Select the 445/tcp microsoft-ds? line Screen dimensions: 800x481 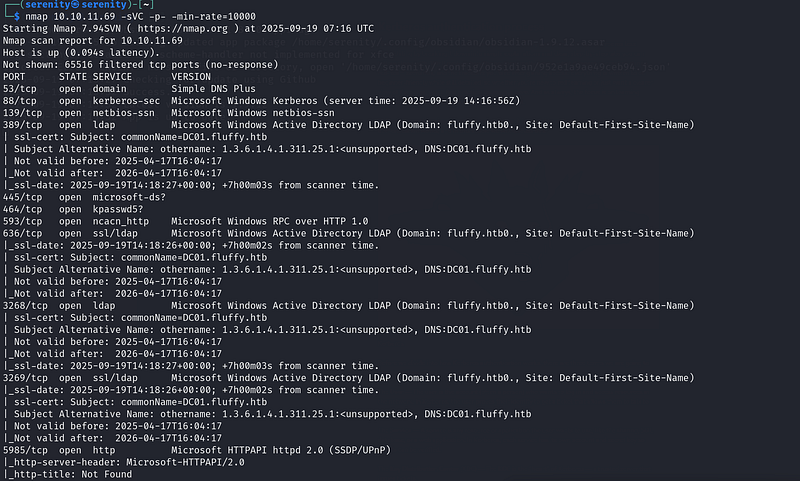[x=84, y=197]
